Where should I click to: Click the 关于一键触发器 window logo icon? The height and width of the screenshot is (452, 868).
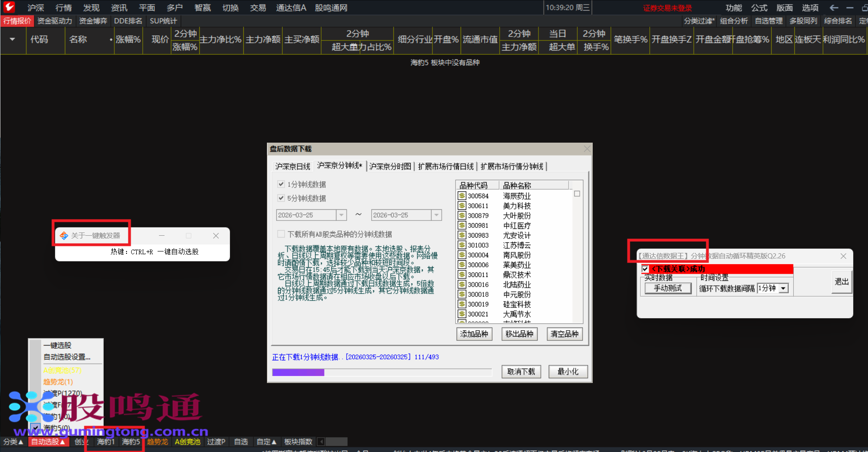click(64, 236)
